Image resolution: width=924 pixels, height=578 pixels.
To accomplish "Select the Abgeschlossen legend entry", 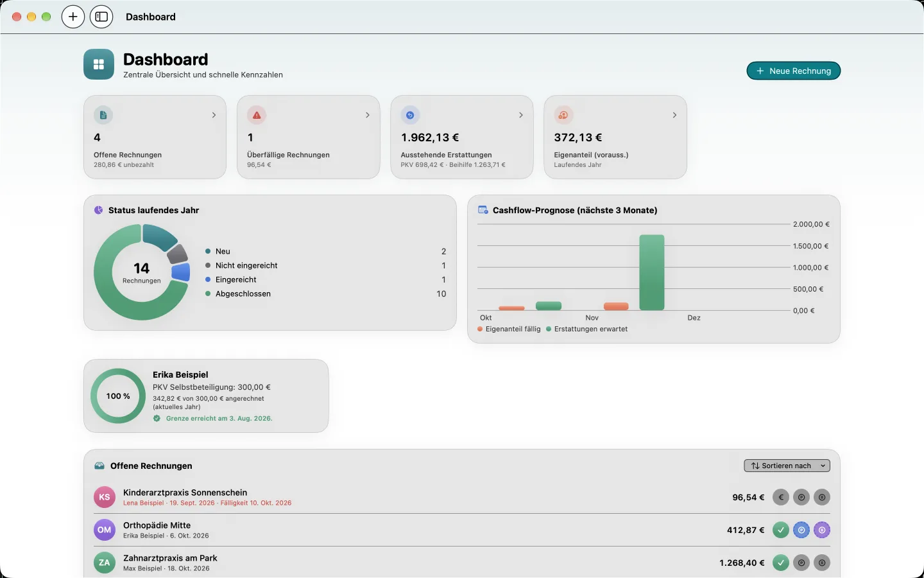I will (325, 293).
